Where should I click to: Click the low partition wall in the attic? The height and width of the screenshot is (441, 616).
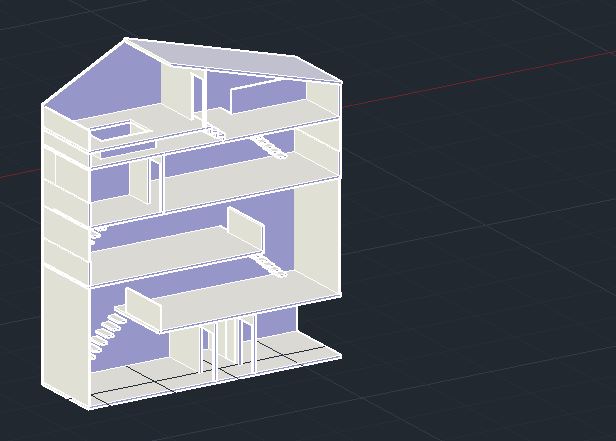point(265,98)
